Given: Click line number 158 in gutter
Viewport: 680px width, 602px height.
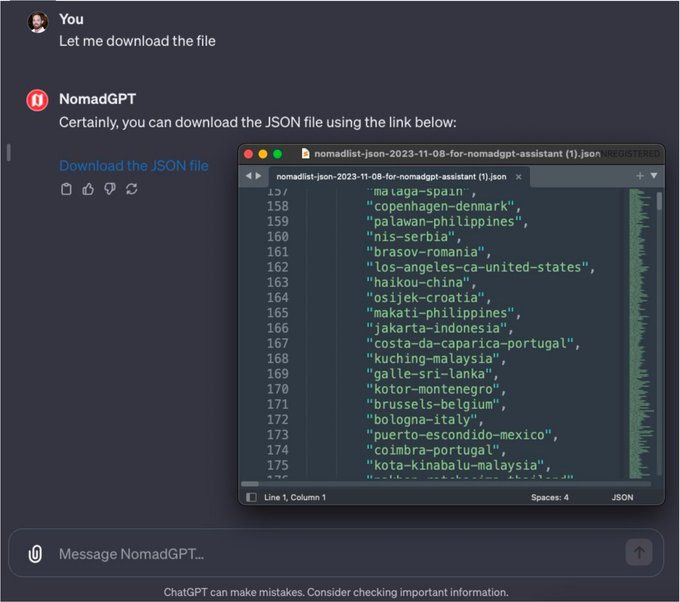Looking at the screenshot, I should click(278, 206).
